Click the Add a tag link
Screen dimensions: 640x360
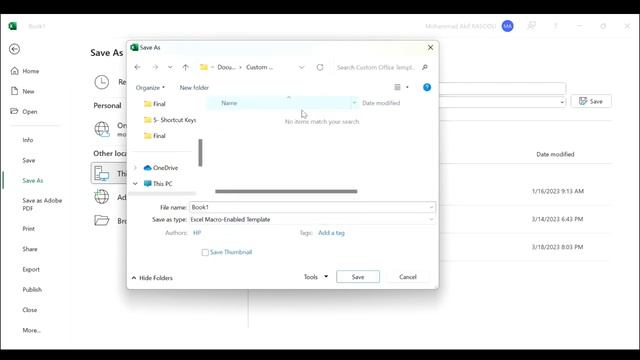coord(331,233)
